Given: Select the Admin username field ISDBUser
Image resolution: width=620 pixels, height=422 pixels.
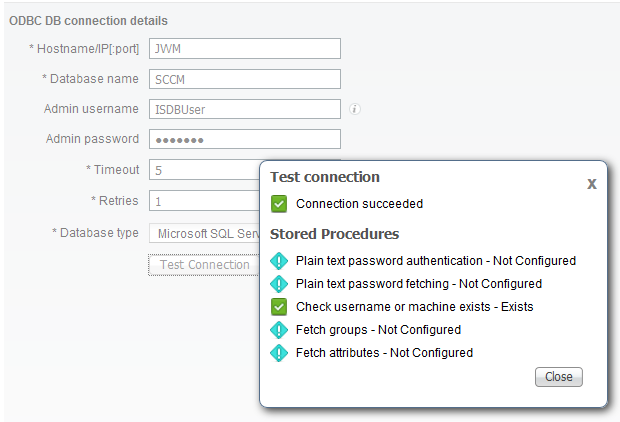Looking at the screenshot, I should tap(245, 109).
